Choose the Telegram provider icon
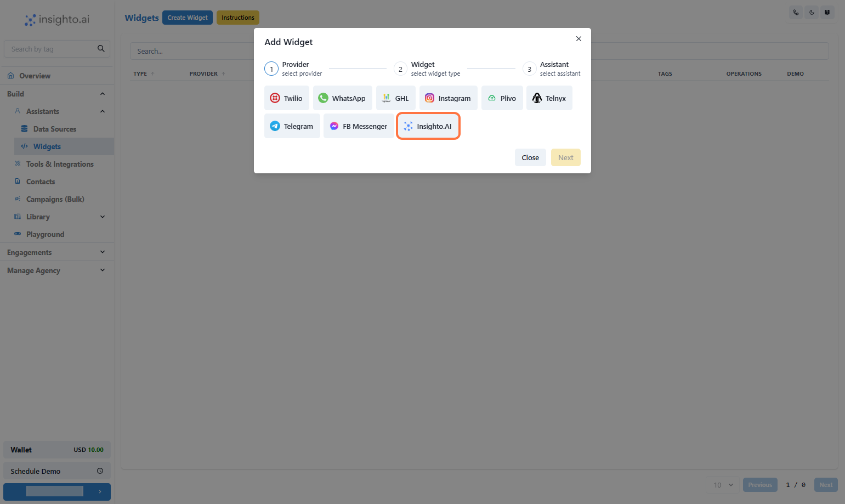 275,126
